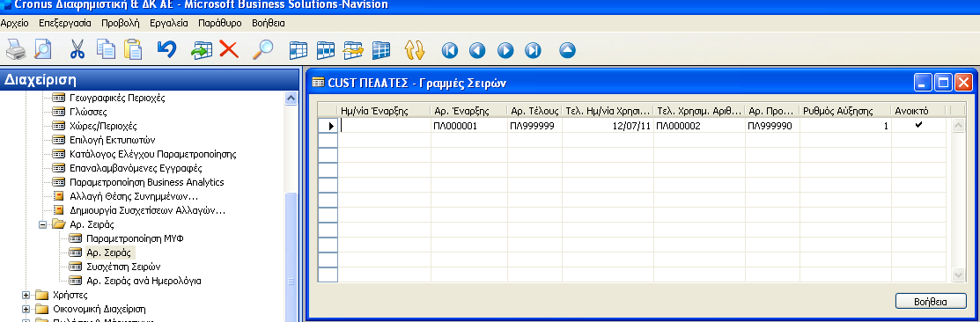Open Επιλογή Εκτυπωτών in tree
The image size is (980, 322).
coord(113,140)
